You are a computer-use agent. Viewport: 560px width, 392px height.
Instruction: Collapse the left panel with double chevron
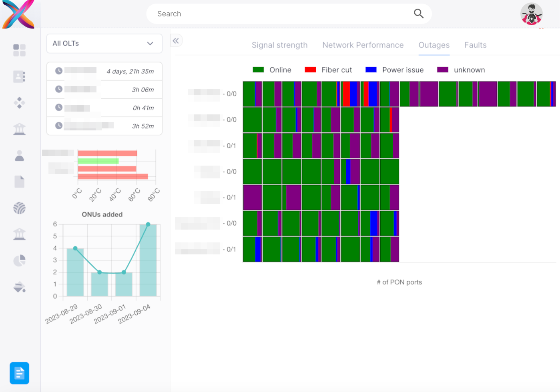click(x=176, y=41)
